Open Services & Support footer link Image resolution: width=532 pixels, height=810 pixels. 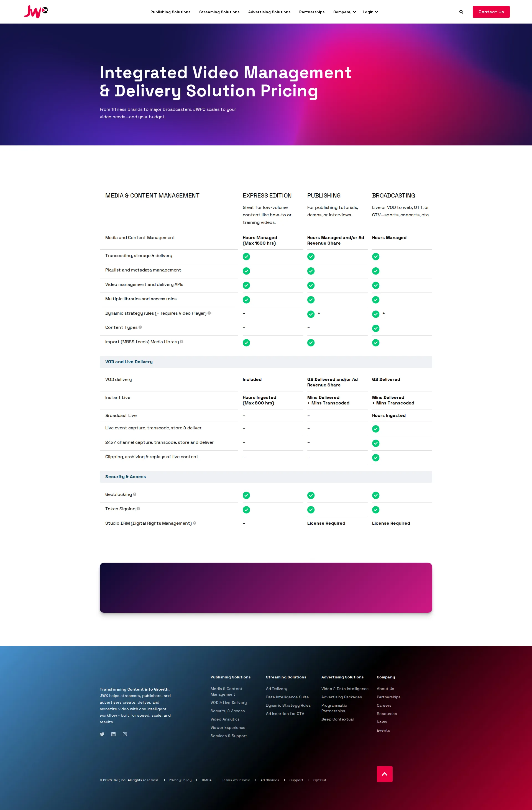point(229,736)
